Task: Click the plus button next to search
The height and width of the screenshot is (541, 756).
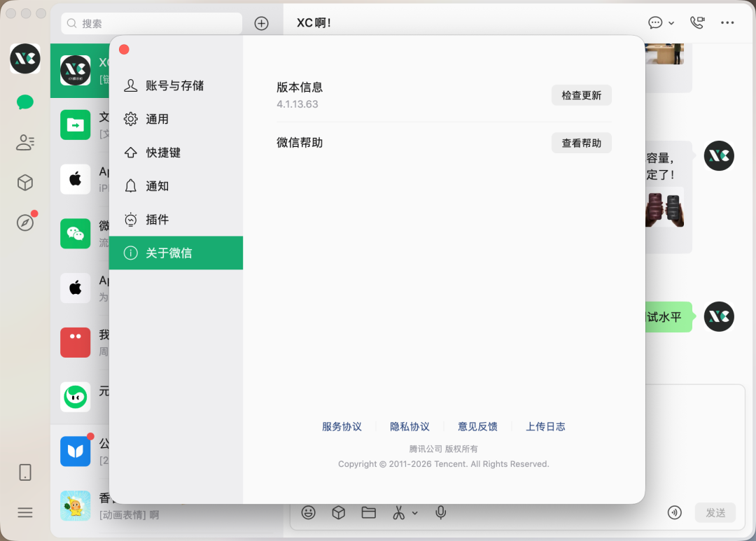Action: [x=261, y=23]
